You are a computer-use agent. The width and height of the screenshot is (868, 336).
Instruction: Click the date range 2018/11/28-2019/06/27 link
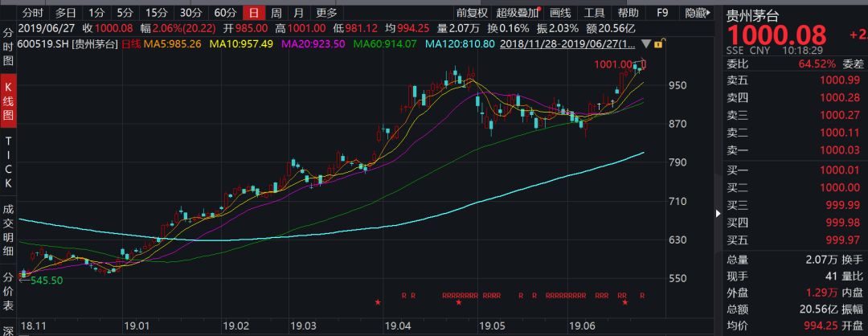(x=568, y=43)
